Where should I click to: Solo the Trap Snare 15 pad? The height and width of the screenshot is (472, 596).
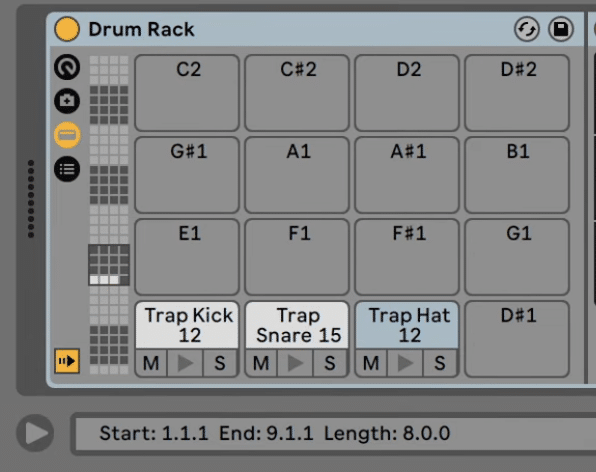(330, 363)
